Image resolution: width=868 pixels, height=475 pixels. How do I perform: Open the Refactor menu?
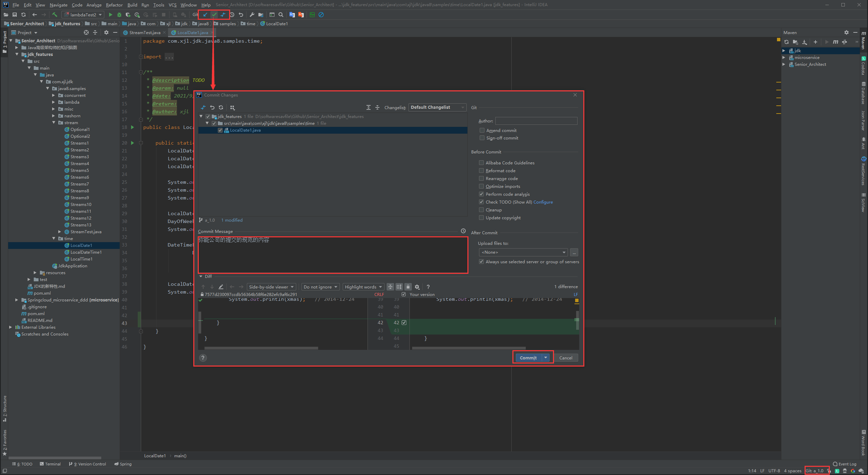pos(114,5)
